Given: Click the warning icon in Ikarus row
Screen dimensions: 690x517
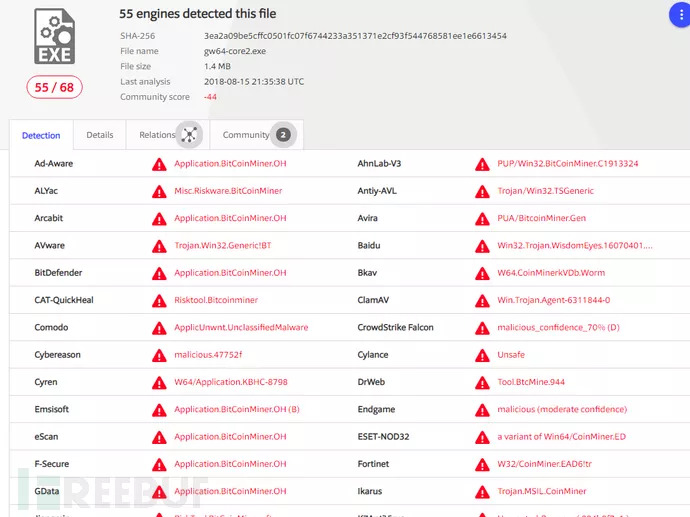Looking at the screenshot, I should 482,492.
